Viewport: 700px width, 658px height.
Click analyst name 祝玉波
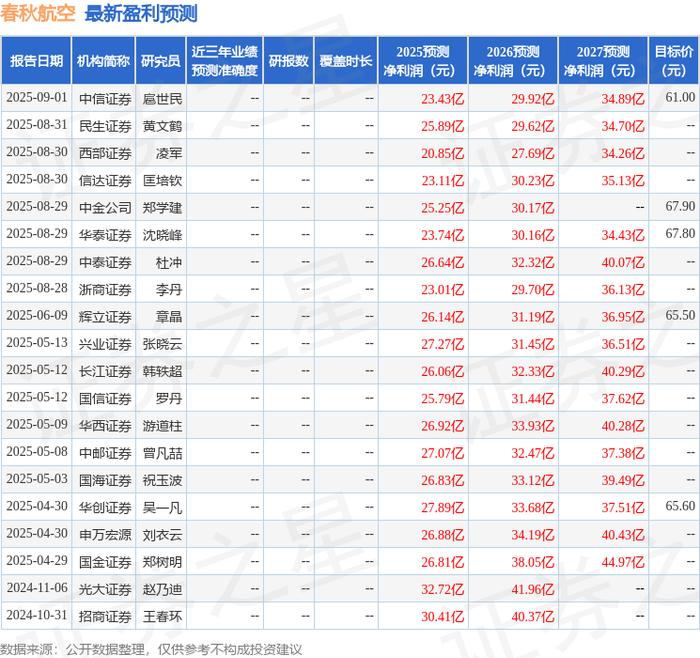(x=162, y=480)
